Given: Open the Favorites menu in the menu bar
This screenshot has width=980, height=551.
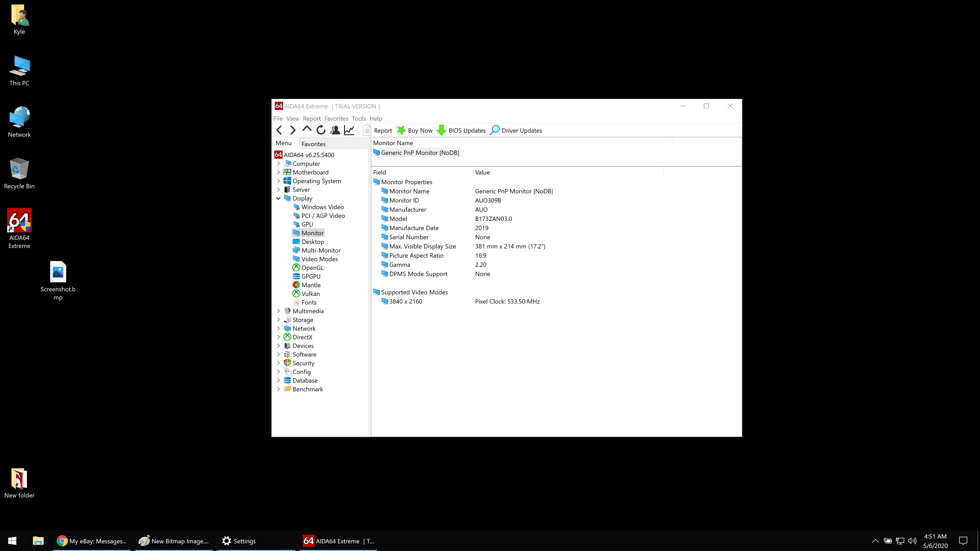Looking at the screenshot, I should coord(336,119).
